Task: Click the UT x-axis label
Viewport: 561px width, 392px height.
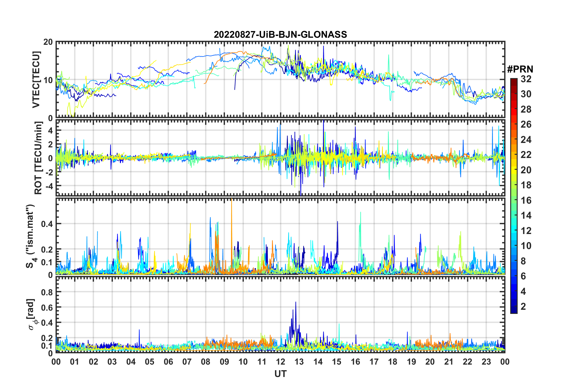Action: click(280, 374)
